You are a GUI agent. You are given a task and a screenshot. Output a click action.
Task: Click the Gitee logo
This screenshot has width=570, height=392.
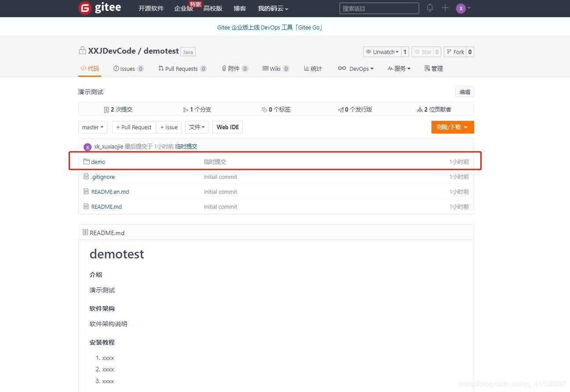tap(100, 8)
